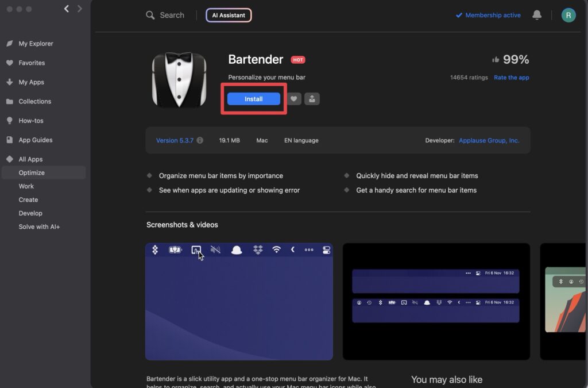588x388 pixels.
Task: Click the version info icon
Action: [x=200, y=140]
